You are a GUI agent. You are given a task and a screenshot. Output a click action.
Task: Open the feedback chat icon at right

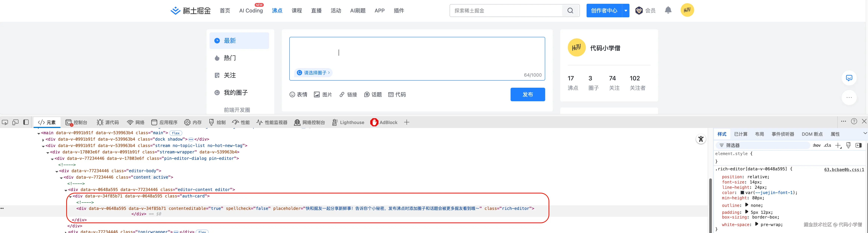[x=849, y=78]
